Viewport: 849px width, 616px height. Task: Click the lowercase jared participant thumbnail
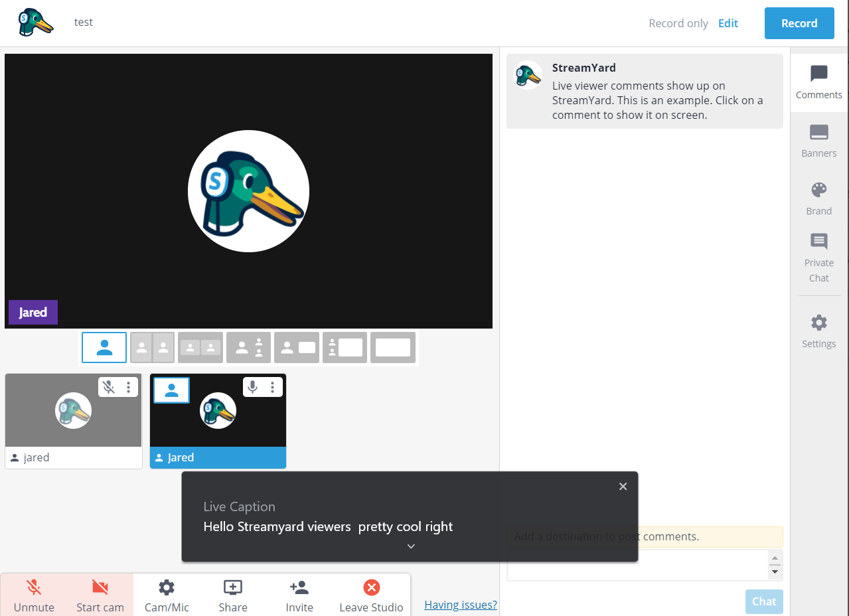(x=74, y=421)
